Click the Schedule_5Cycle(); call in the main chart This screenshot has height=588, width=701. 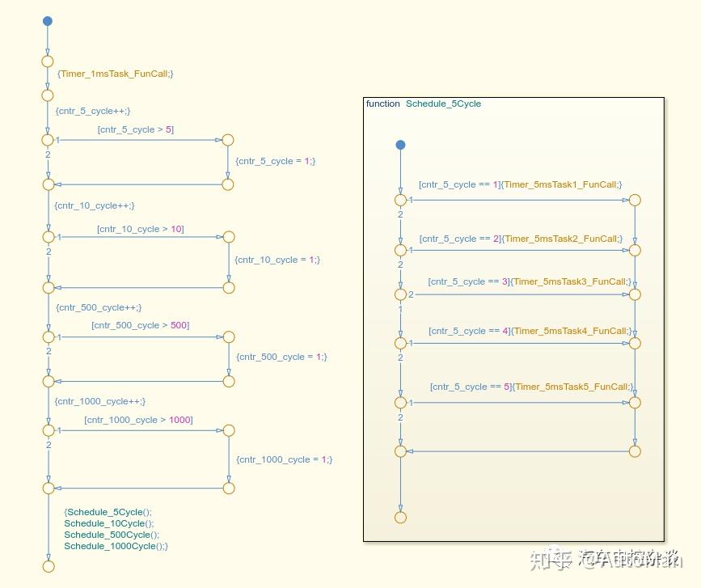[108, 512]
